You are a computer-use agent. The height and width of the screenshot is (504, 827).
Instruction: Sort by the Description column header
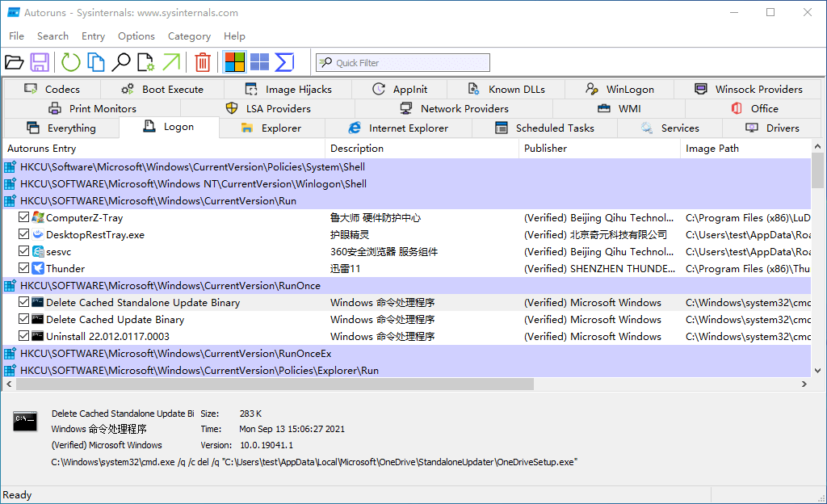point(422,149)
